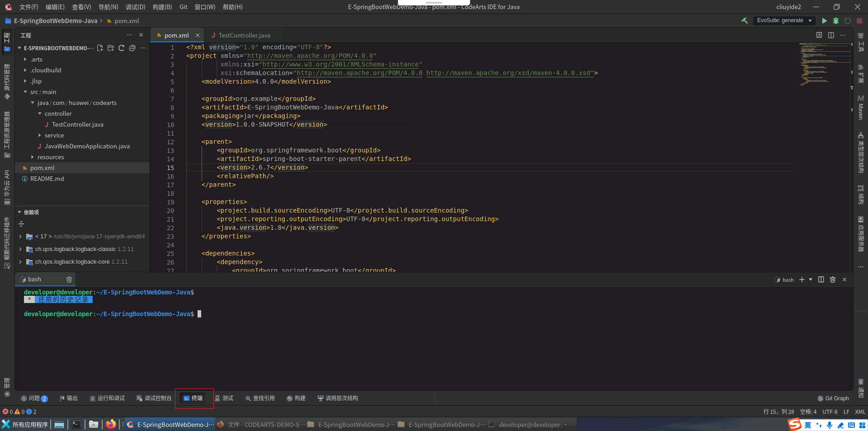The image size is (868, 431).
Task: Click the LF line ending status item
Action: pyautogui.click(x=846, y=412)
